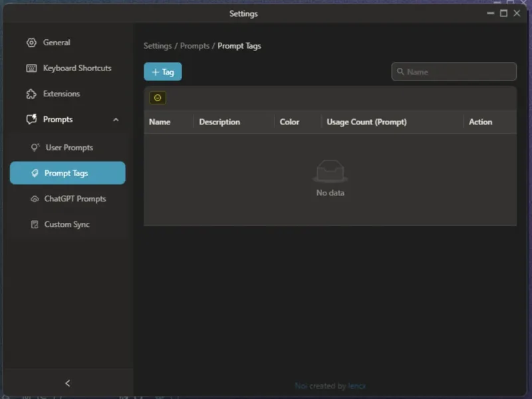This screenshot has width=532, height=399.
Task: Focus the Name search field
Action: (x=454, y=72)
